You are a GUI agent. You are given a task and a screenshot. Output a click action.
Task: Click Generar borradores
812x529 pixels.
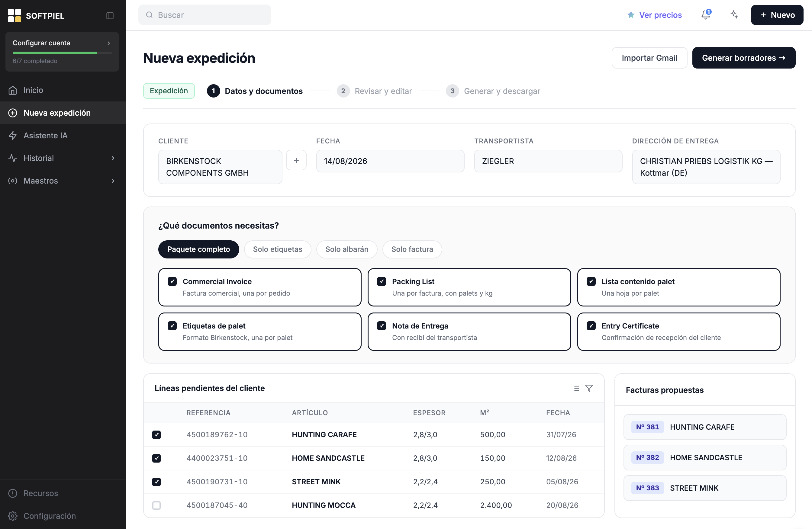click(744, 58)
